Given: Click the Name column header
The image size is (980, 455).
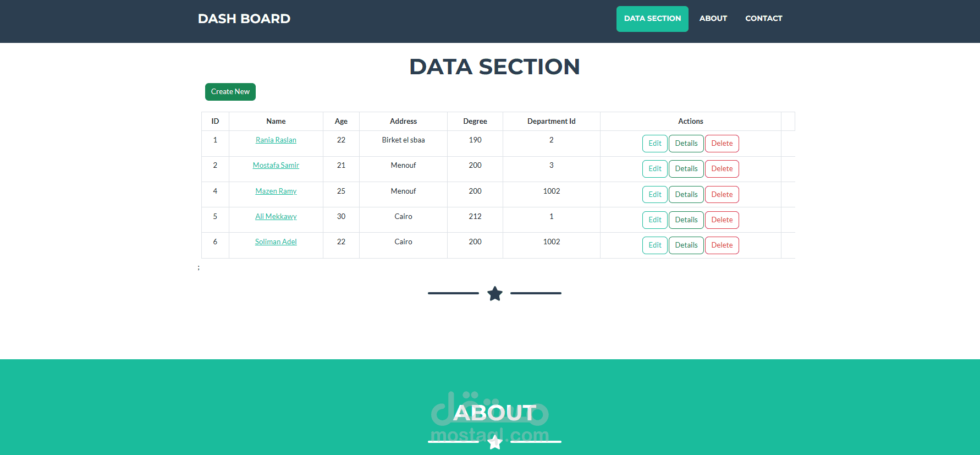Looking at the screenshot, I should (x=276, y=122).
